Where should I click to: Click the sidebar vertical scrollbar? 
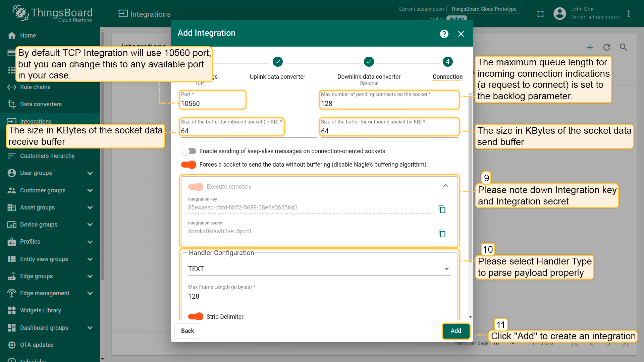click(102, 156)
